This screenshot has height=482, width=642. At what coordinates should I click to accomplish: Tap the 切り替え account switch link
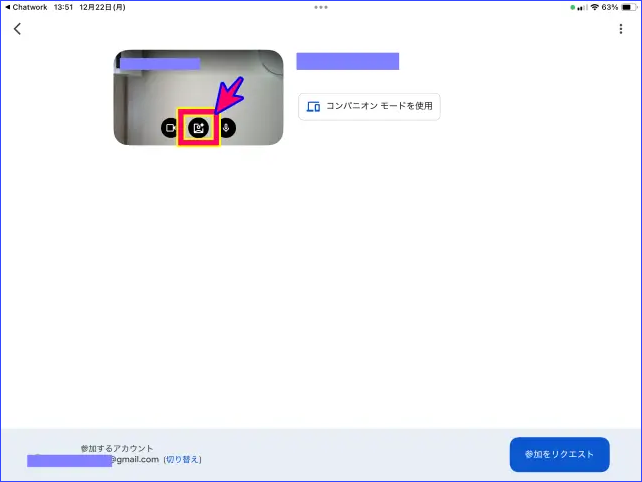(x=183, y=459)
